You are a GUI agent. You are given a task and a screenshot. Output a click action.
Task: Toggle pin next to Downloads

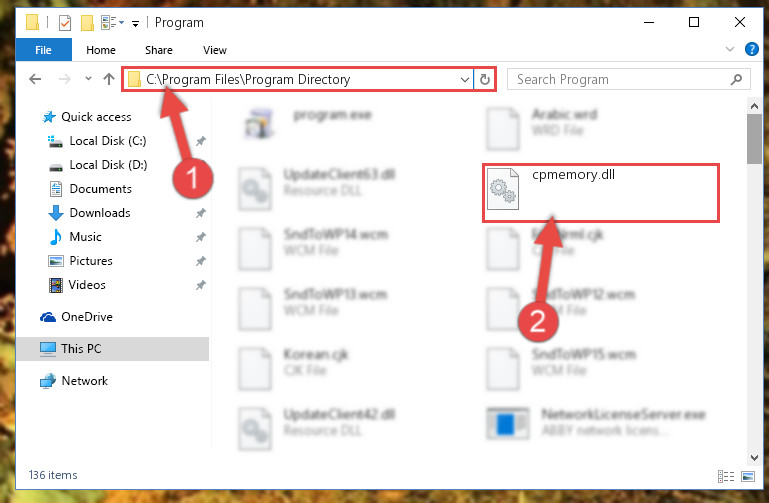pos(201,213)
